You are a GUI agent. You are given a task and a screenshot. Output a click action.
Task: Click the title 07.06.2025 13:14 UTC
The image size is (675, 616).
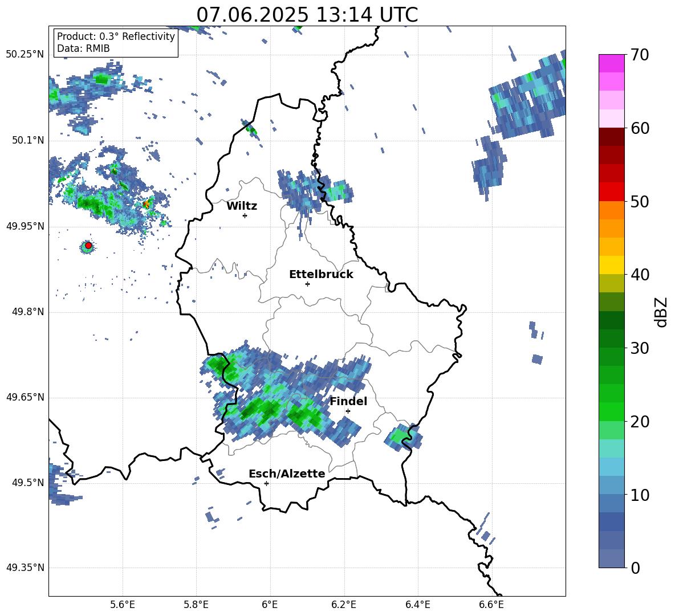[307, 15]
